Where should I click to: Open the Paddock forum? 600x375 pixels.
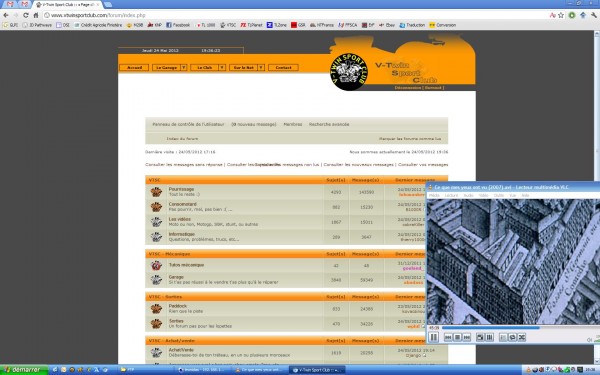178,306
